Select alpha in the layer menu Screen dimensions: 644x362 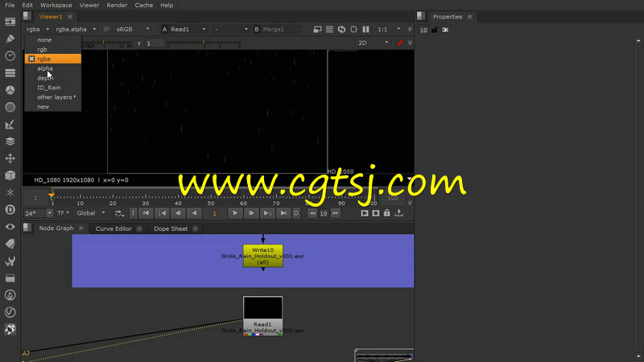coord(52,68)
